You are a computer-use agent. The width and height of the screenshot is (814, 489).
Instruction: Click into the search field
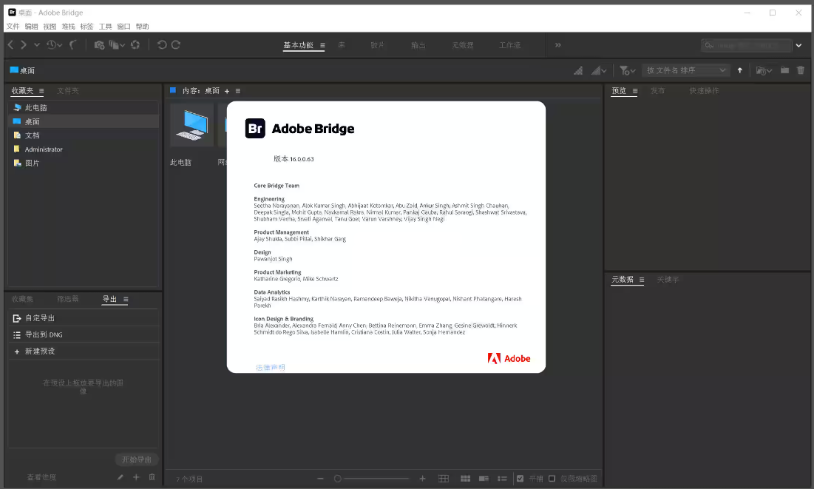[747, 46]
